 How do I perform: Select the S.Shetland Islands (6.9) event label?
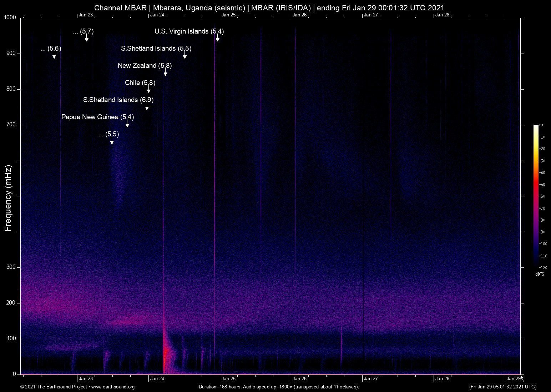118,100
